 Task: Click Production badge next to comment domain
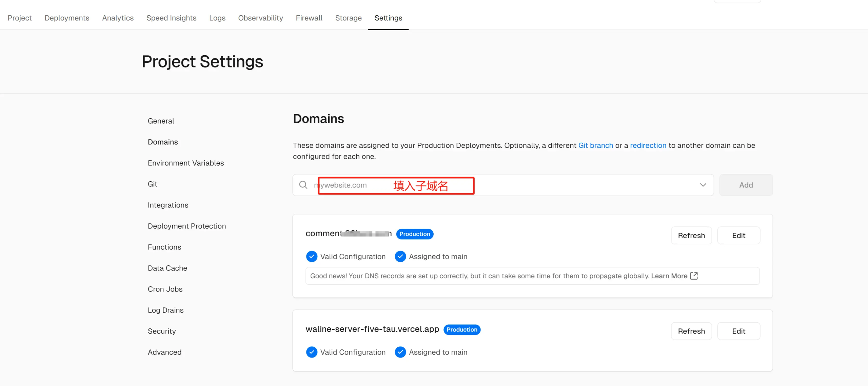(414, 234)
